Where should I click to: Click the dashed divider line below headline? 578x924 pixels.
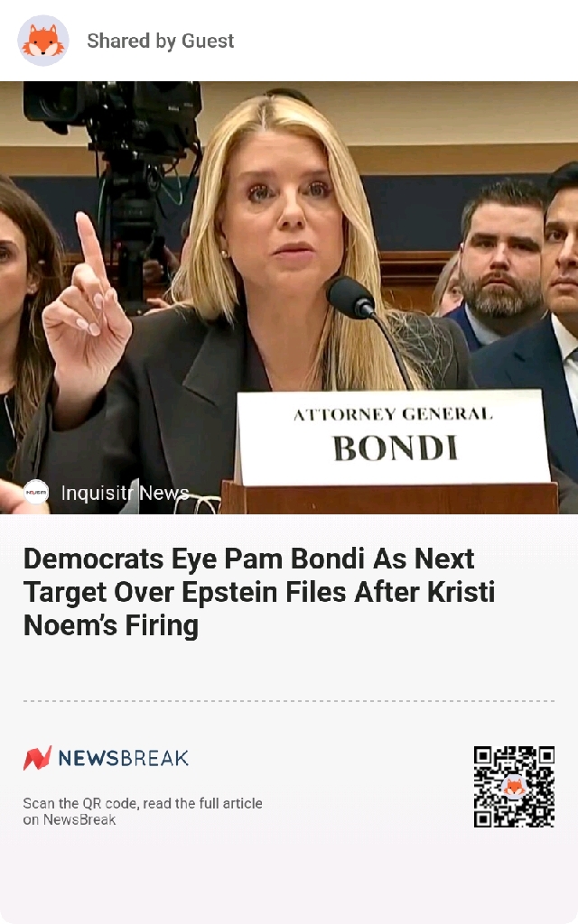tap(289, 701)
